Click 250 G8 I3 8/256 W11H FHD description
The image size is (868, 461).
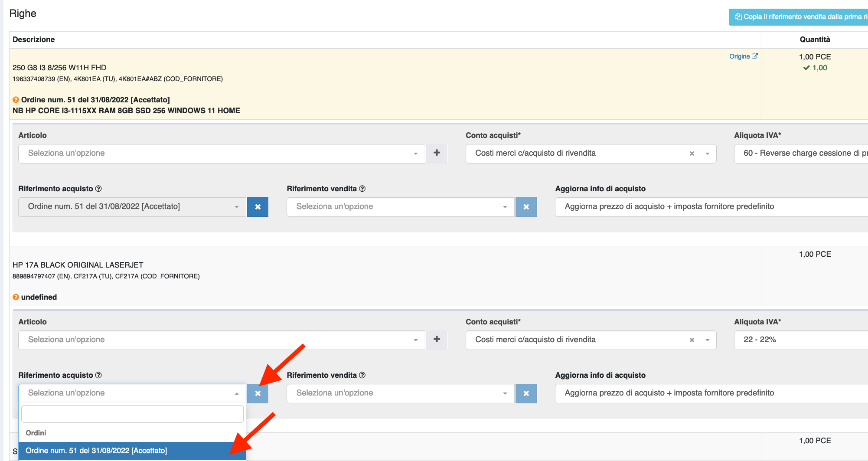(x=59, y=68)
